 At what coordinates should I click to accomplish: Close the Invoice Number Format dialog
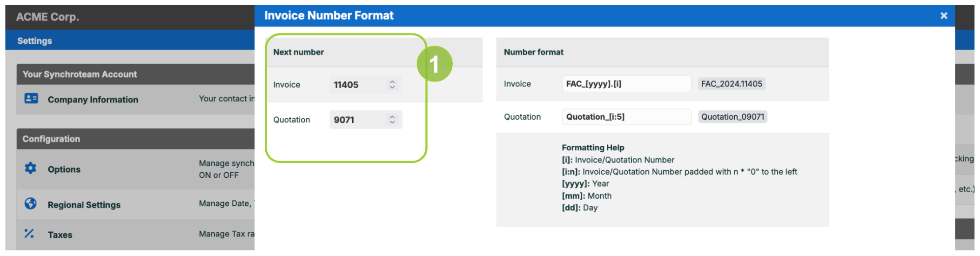944,16
